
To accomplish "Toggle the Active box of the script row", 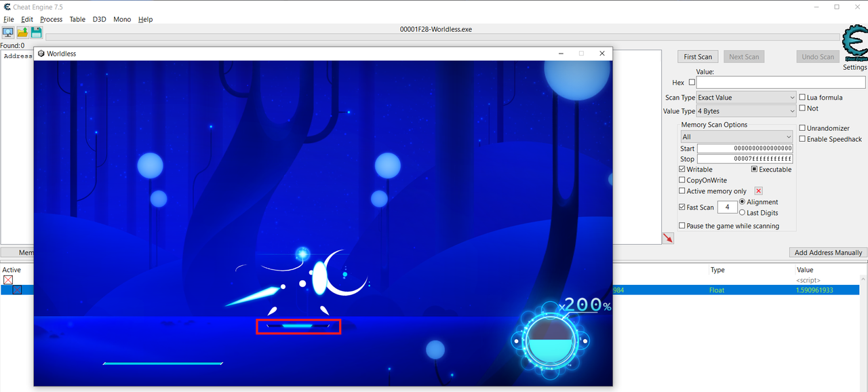I will point(8,280).
